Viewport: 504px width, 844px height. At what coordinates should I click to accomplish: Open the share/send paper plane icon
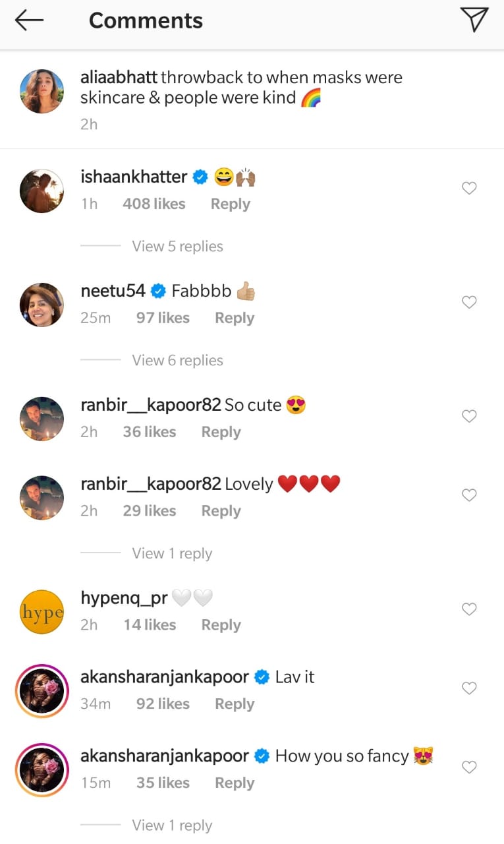[474, 20]
